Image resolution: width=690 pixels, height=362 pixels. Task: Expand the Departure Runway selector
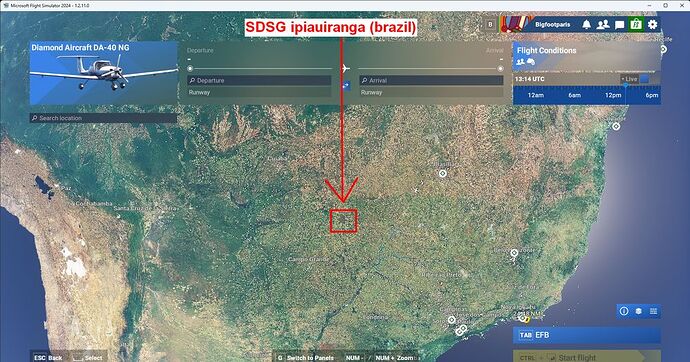point(259,93)
